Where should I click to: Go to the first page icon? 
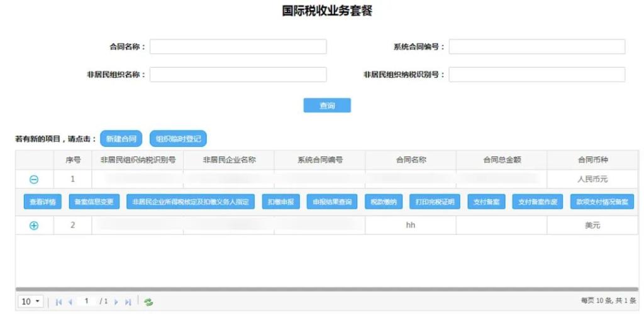tap(58, 302)
